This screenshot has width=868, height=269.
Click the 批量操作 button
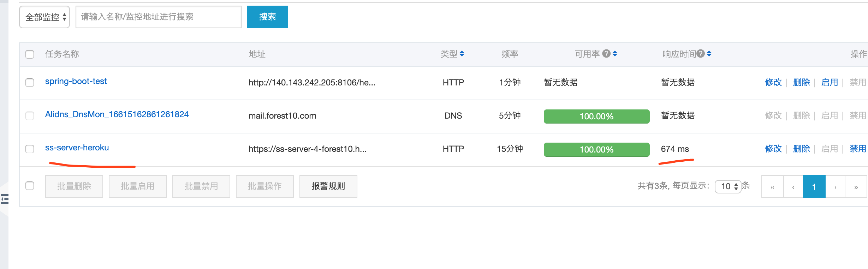coord(265,186)
